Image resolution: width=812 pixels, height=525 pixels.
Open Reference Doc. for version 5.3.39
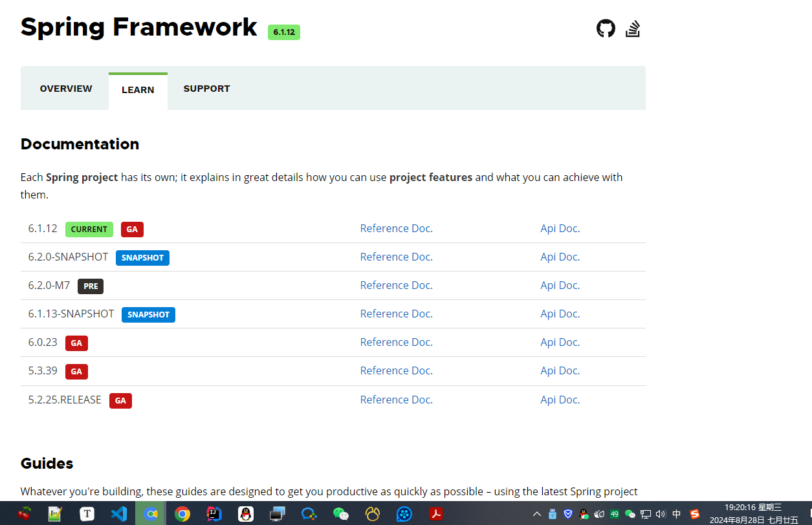(x=397, y=370)
